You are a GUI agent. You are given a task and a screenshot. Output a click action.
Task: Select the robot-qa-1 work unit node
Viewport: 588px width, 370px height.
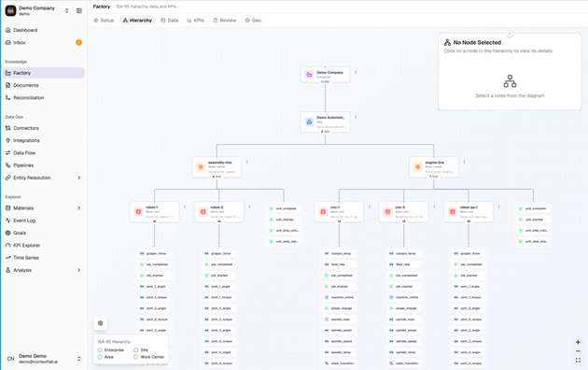click(x=469, y=212)
